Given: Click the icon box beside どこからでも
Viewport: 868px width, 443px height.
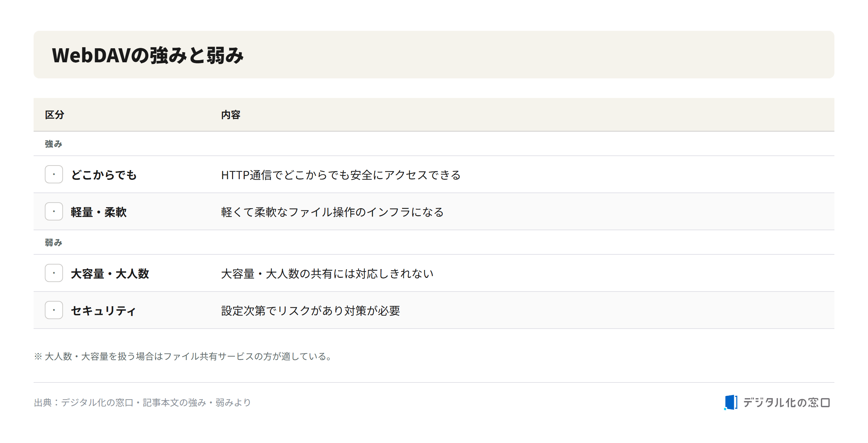Looking at the screenshot, I should 54,174.
